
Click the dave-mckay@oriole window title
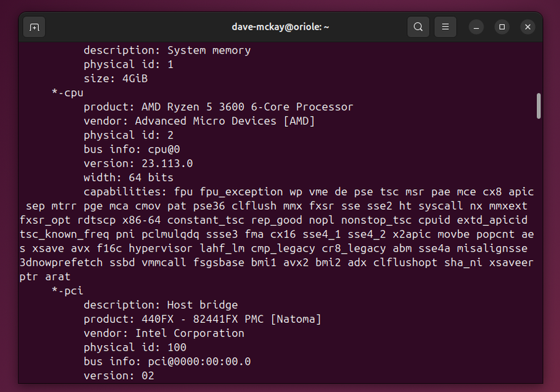point(280,27)
